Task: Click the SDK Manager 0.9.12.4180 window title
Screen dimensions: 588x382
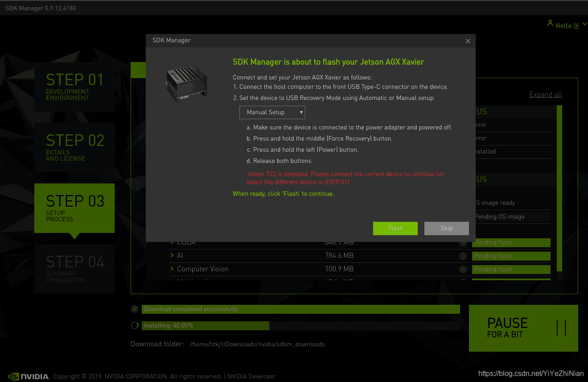Action: pos(41,8)
